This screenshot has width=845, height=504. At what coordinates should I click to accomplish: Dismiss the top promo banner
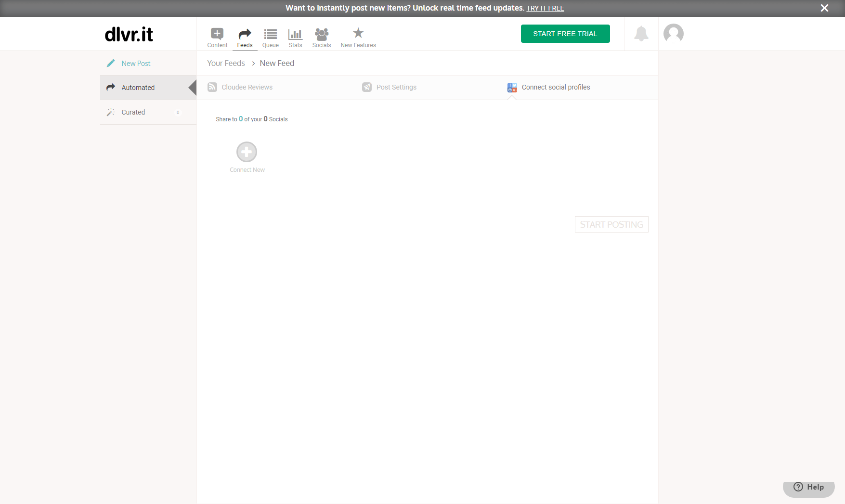[824, 8]
